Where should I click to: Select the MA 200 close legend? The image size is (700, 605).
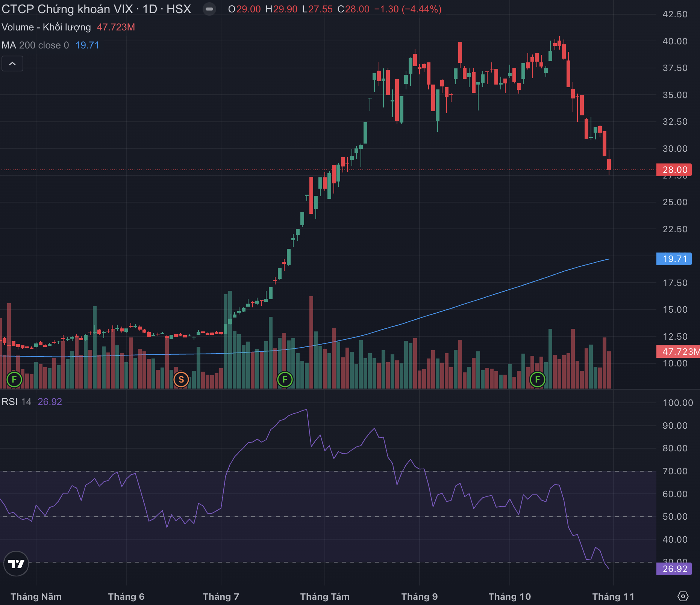[35, 45]
